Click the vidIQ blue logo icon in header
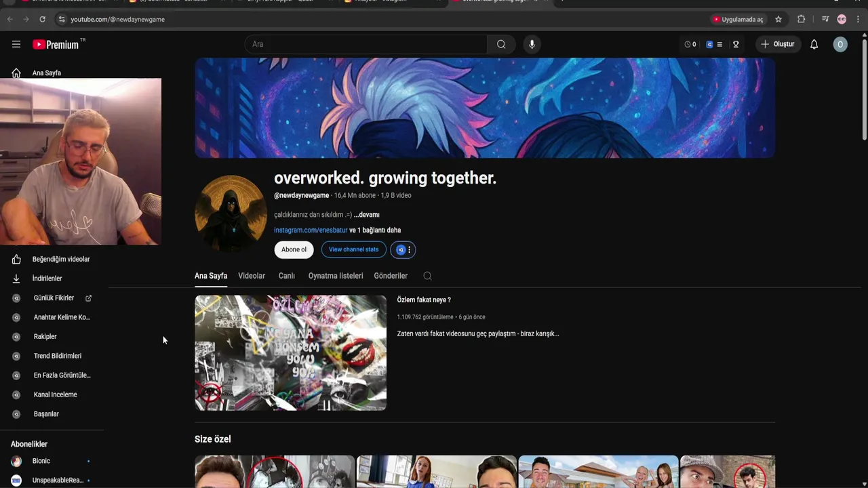This screenshot has width=868, height=488. coord(709,44)
